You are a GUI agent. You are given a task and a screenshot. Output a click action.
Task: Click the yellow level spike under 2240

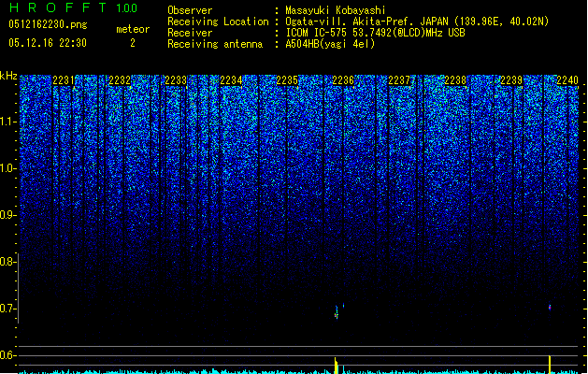(550, 365)
